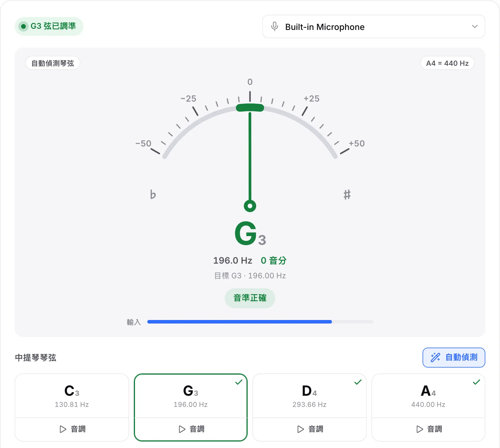Play the G3 reference tone icon
The image size is (500, 448).
coord(182,429)
